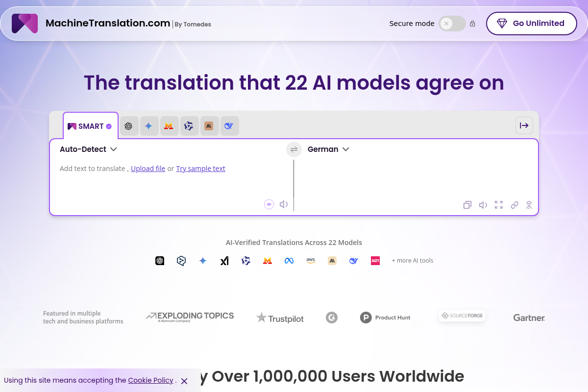This screenshot has height=392, width=588.
Task: Switch to the Gemini engine tab
Action: 148,126
